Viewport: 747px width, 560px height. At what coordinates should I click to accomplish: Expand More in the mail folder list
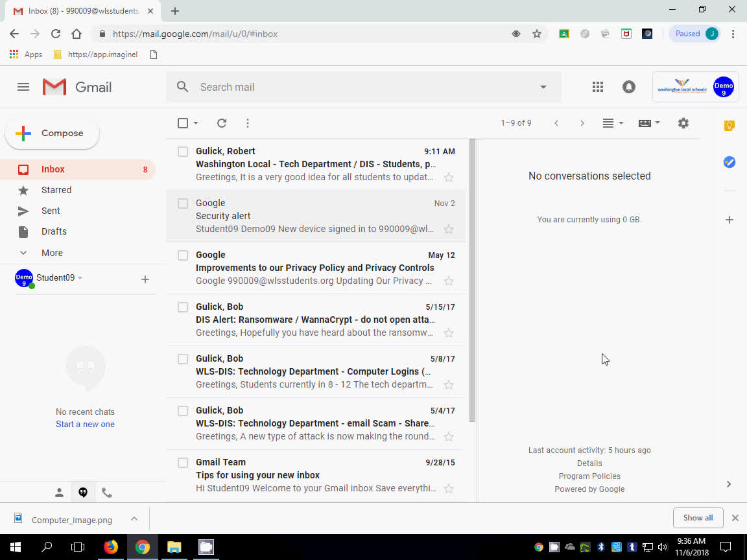click(52, 253)
